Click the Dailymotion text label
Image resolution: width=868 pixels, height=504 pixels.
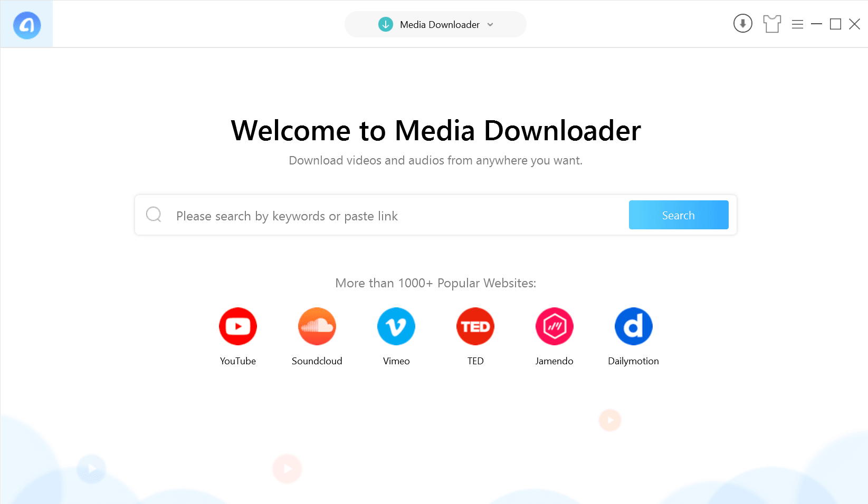[633, 361]
